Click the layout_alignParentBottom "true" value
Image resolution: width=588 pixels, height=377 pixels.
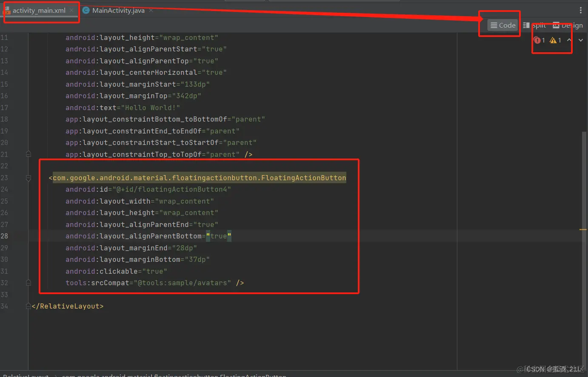pyautogui.click(x=219, y=236)
